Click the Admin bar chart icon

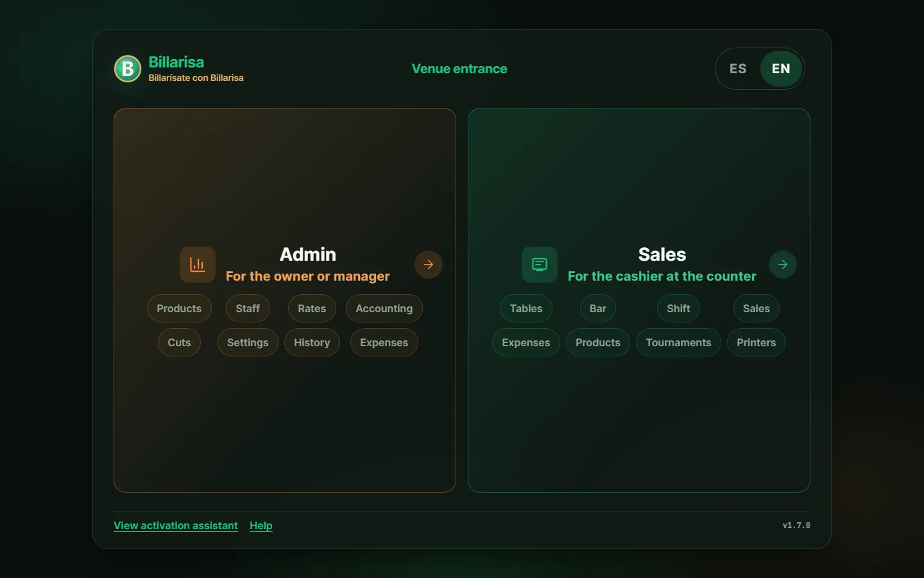tap(198, 265)
